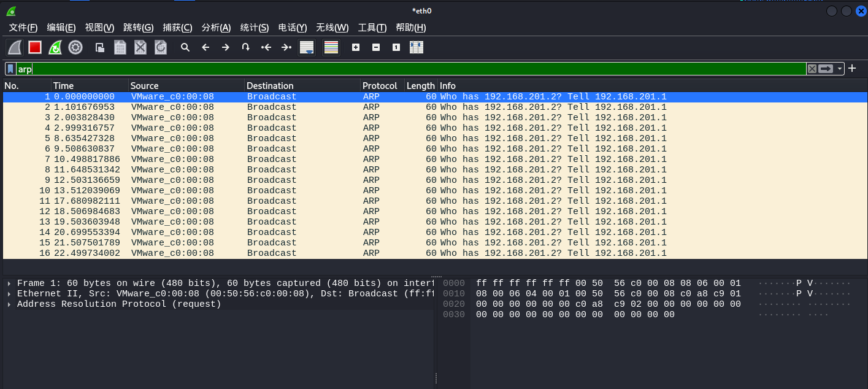Image resolution: width=868 pixels, height=389 pixels.
Task: Click the zoom in plus icon
Action: [x=356, y=47]
